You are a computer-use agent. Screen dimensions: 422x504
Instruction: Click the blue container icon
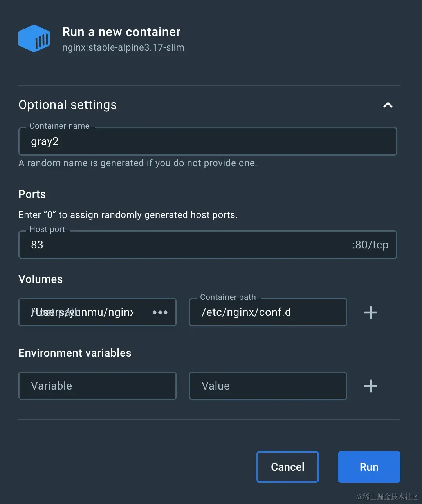34,38
